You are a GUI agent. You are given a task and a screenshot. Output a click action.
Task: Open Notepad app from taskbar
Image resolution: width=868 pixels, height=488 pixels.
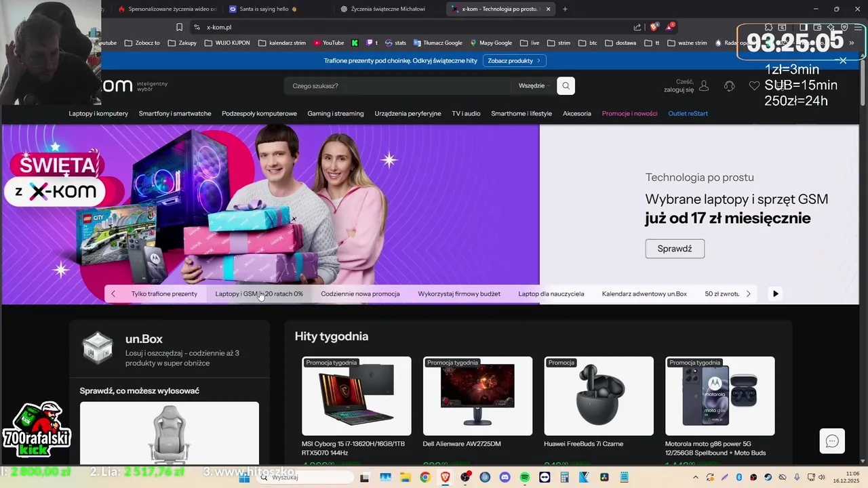click(624, 477)
